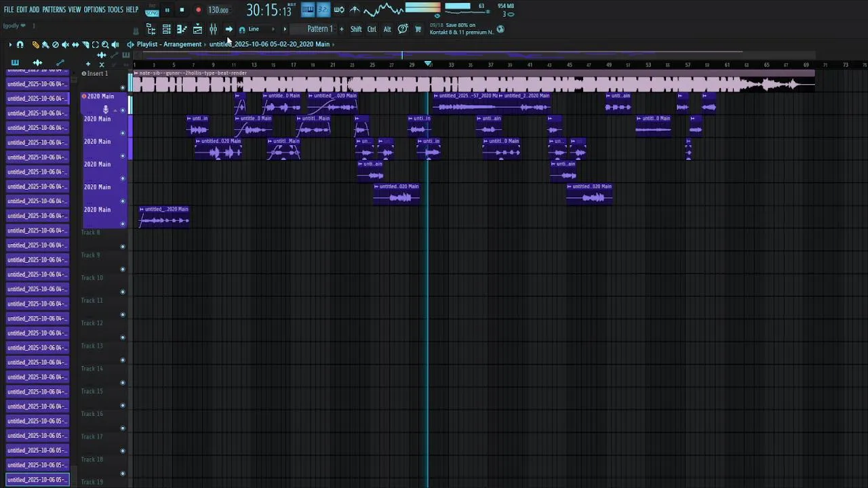Click the X icon above track headers

(x=102, y=64)
